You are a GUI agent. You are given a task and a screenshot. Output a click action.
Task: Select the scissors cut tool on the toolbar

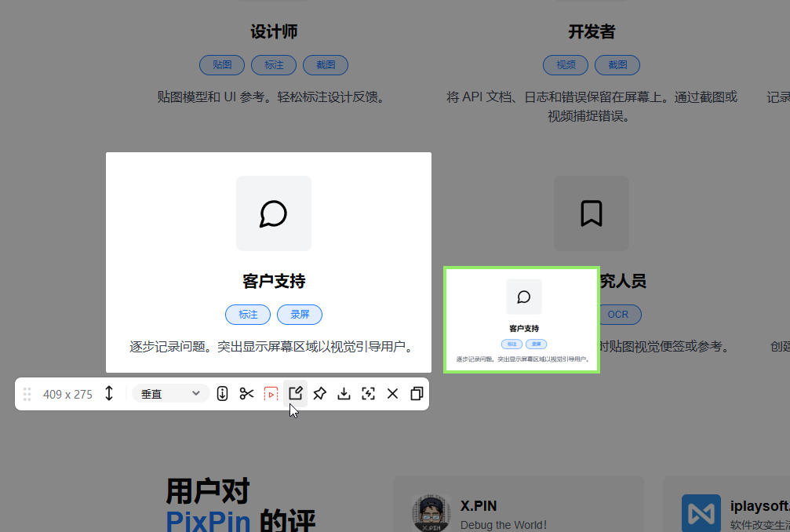point(246,393)
